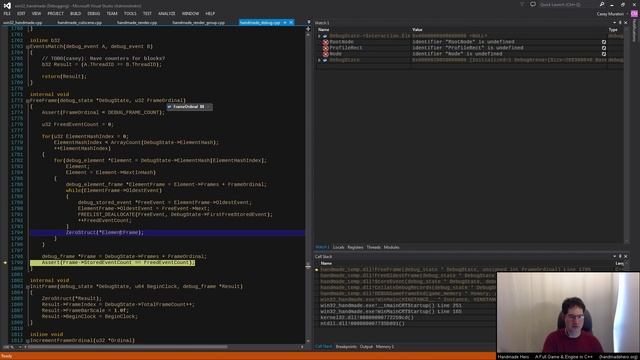Close the Watch 1 panel

tap(626, 23)
